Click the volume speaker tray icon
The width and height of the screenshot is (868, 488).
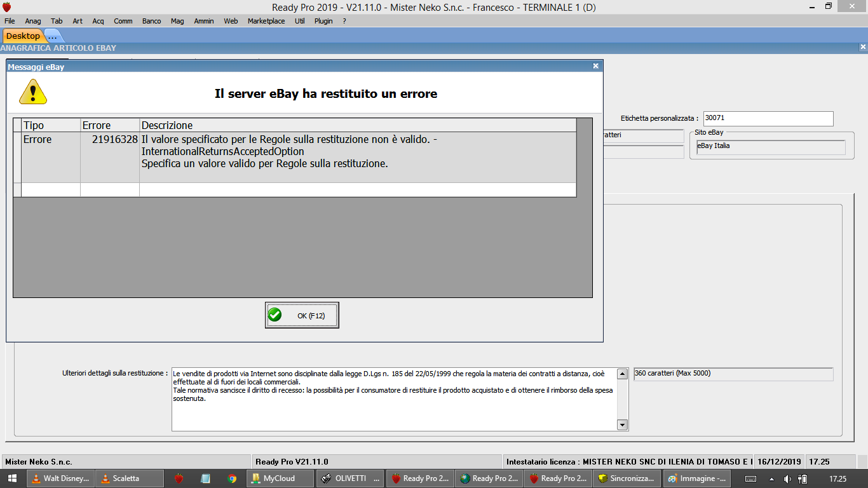click(787, 478)
